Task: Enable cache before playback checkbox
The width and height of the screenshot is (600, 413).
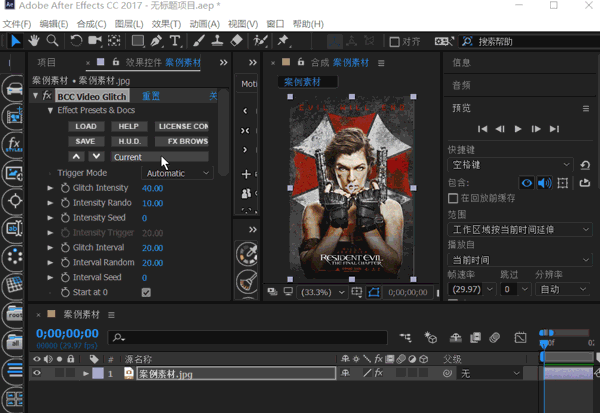Action: click(x=453, y=198)
